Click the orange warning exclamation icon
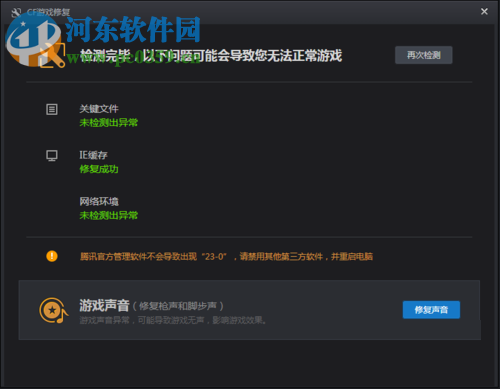500x389 pixels. (x=52, y=256)
